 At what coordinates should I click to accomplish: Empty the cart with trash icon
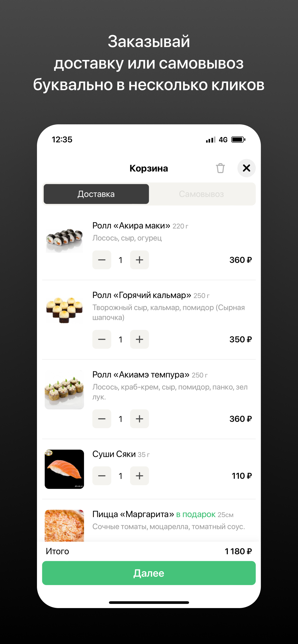pyautogui.click(x=220, y=168)
